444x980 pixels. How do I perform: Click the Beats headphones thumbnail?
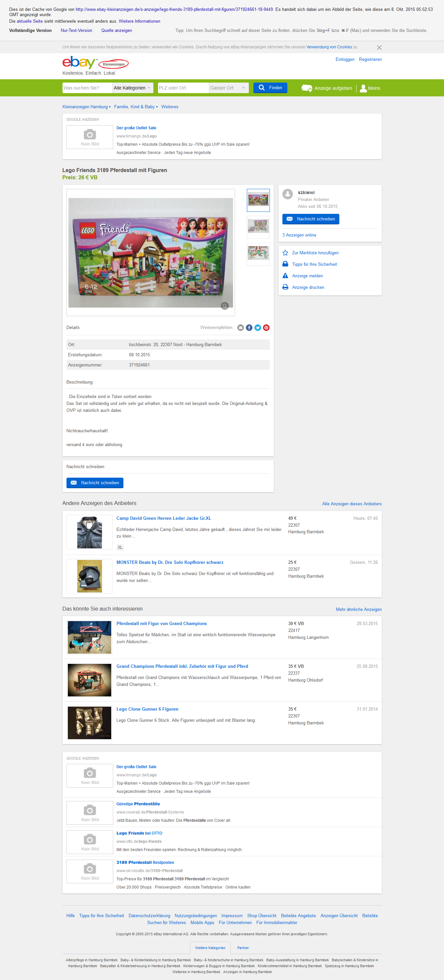pyautogui.click(x=90, y=576)
